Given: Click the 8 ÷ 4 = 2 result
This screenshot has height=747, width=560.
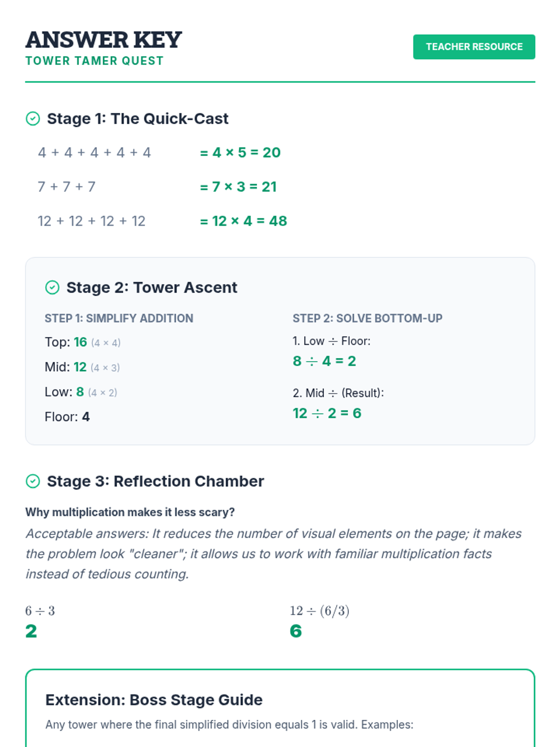Looking at the screenshot, I should pos(324,361).
